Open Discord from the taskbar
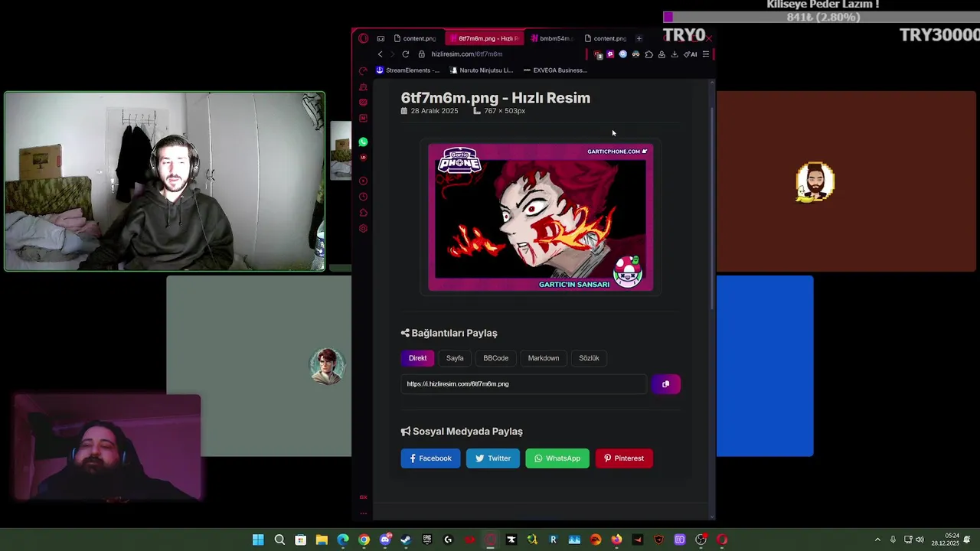This screenshot has height=551, width=980. click(x=385, y=540)
